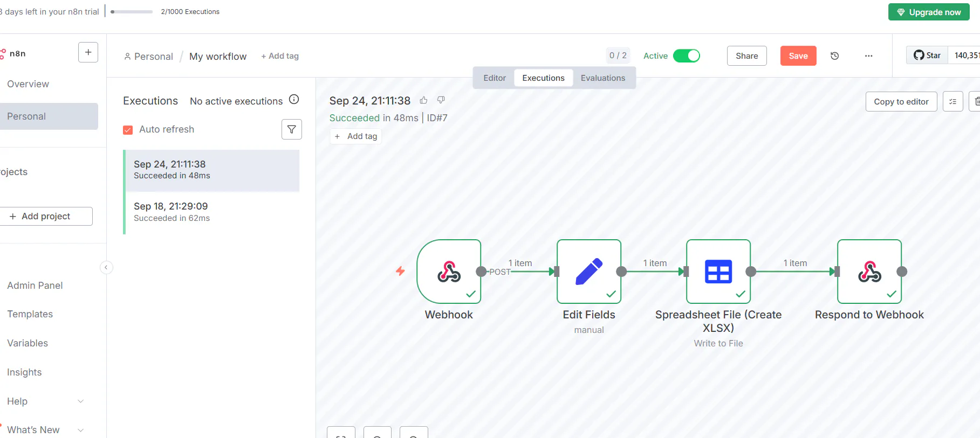The image size is (980, 438).
Task: Click Add tag next to My workflow
Action: coord(280,56)
